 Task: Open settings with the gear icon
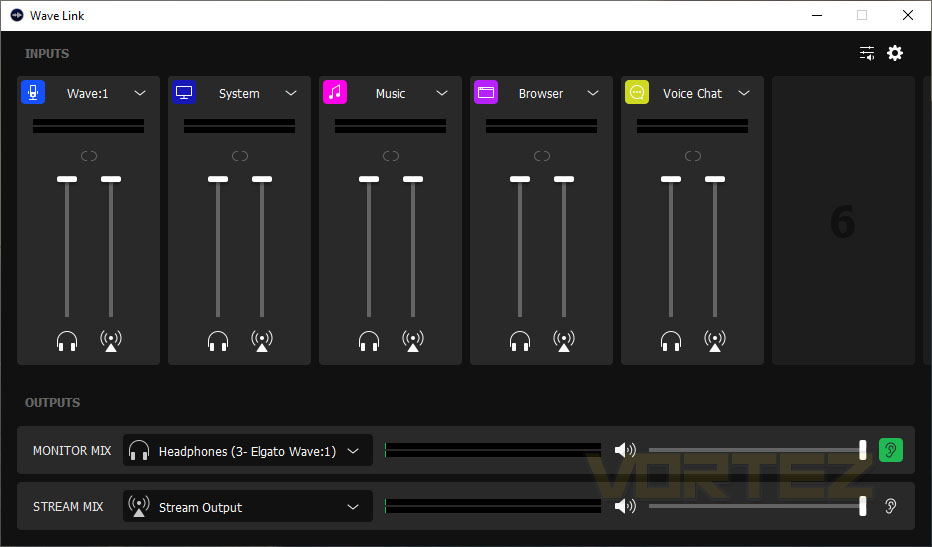click(x=895, y=53)
